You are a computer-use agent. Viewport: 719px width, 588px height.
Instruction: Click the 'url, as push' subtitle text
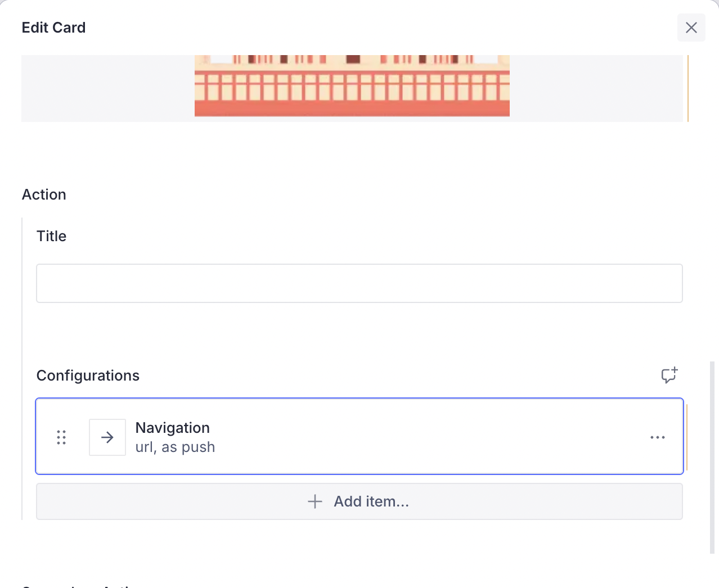click(175, 446)
